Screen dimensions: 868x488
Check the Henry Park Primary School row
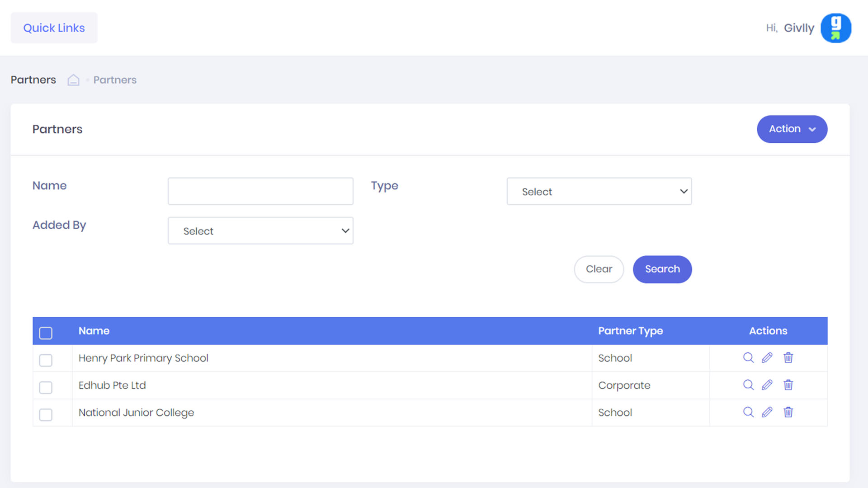(x=46, y=360)
